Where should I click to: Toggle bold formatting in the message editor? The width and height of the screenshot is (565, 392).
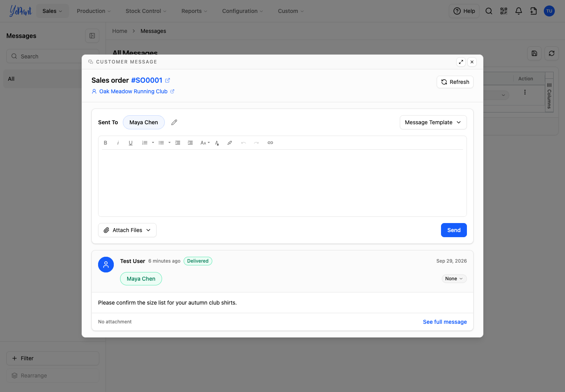tap(106, 143)
